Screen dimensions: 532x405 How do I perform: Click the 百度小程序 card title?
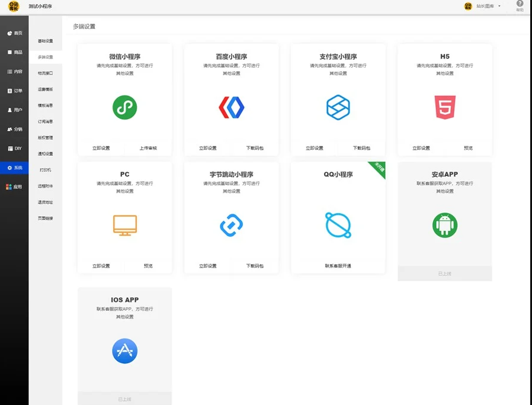pos(232,57)
